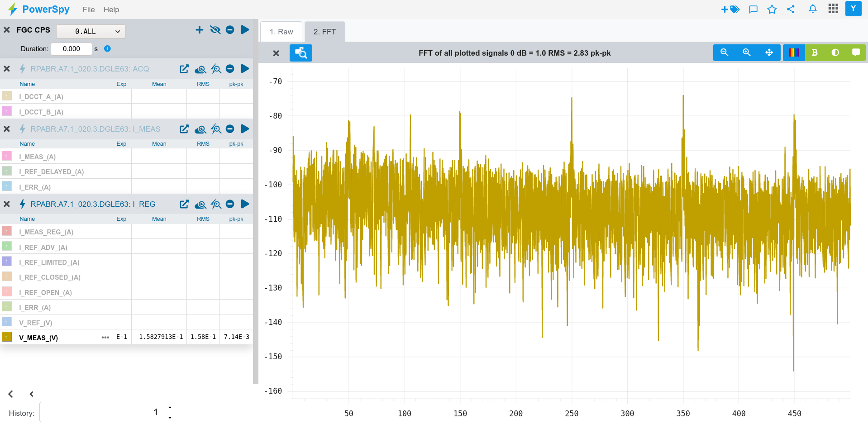Click the Duration input field
The height and width of the screenshot is (424, 868).
click(x=72, y=49)
